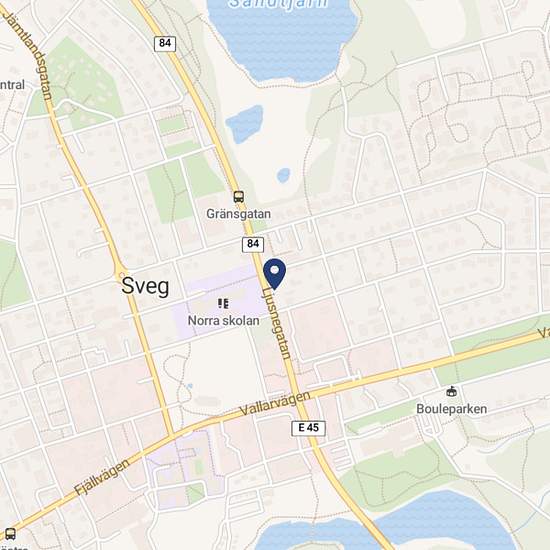Select the Gränsgatan bus stop icon

pyautogui.click(x=239, y=197)
